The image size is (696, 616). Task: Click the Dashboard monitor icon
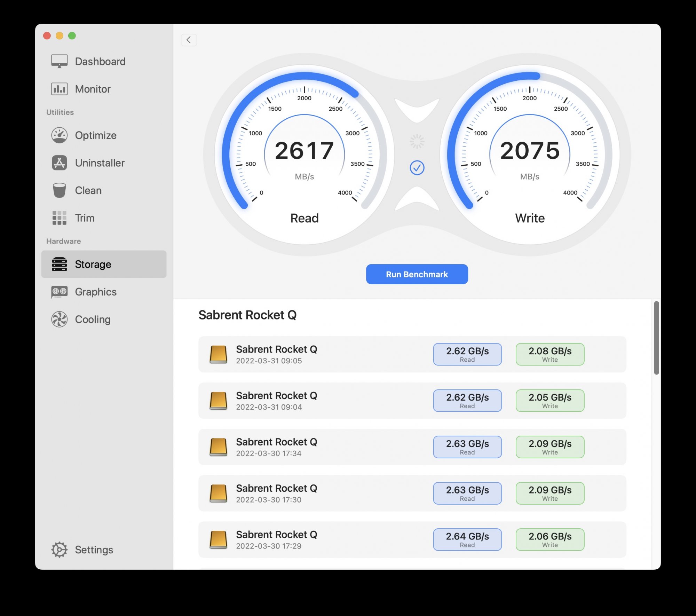coord(59,61)
